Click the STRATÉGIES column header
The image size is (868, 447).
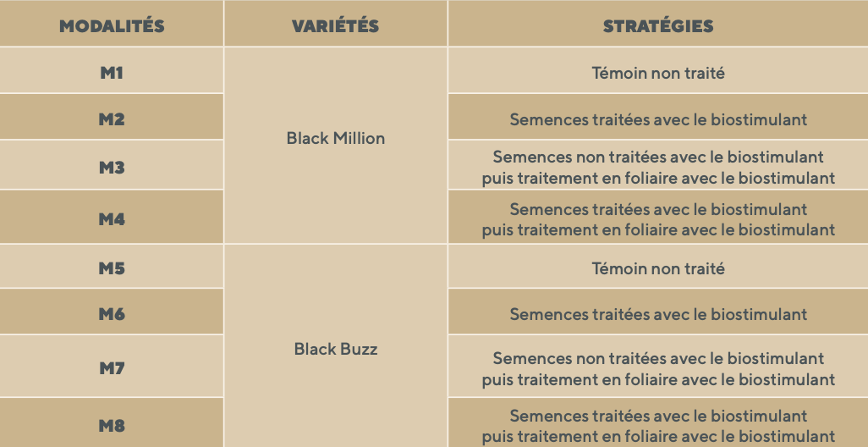pos(657,25)
